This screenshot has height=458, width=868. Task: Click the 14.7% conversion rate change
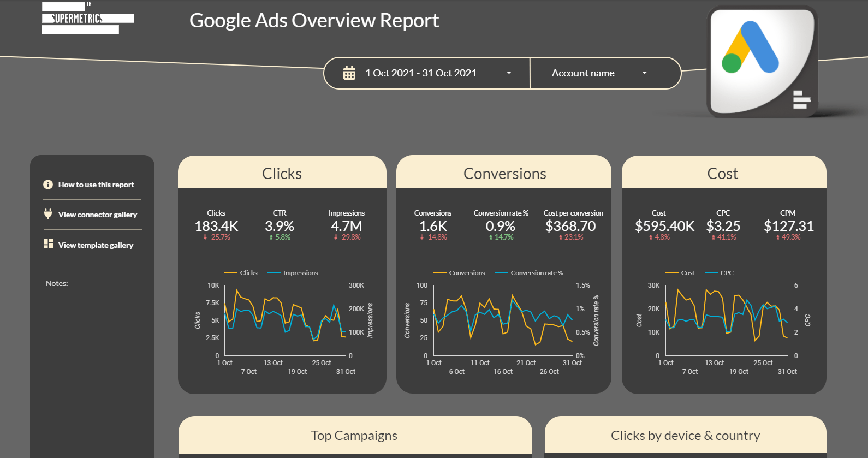point(501,237)
